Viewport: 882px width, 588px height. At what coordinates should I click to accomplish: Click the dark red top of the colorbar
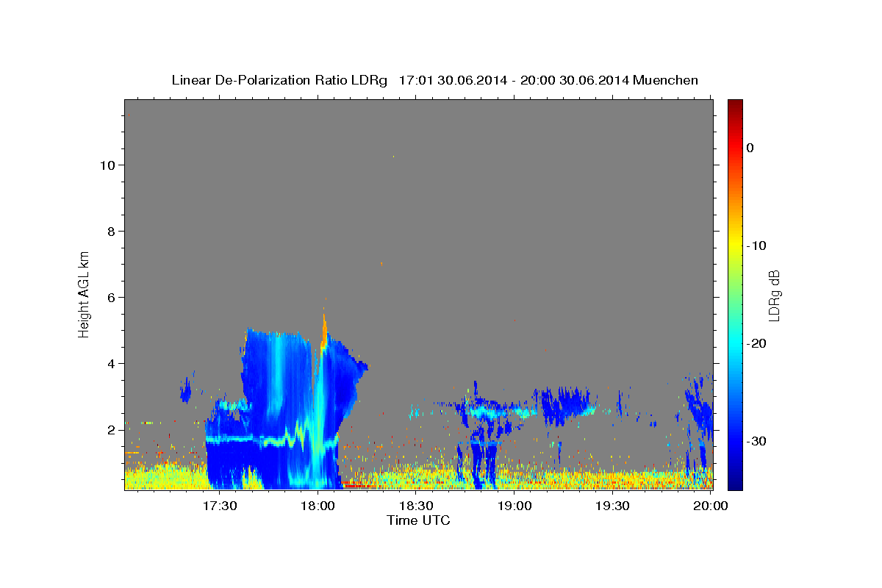(735, 104)
